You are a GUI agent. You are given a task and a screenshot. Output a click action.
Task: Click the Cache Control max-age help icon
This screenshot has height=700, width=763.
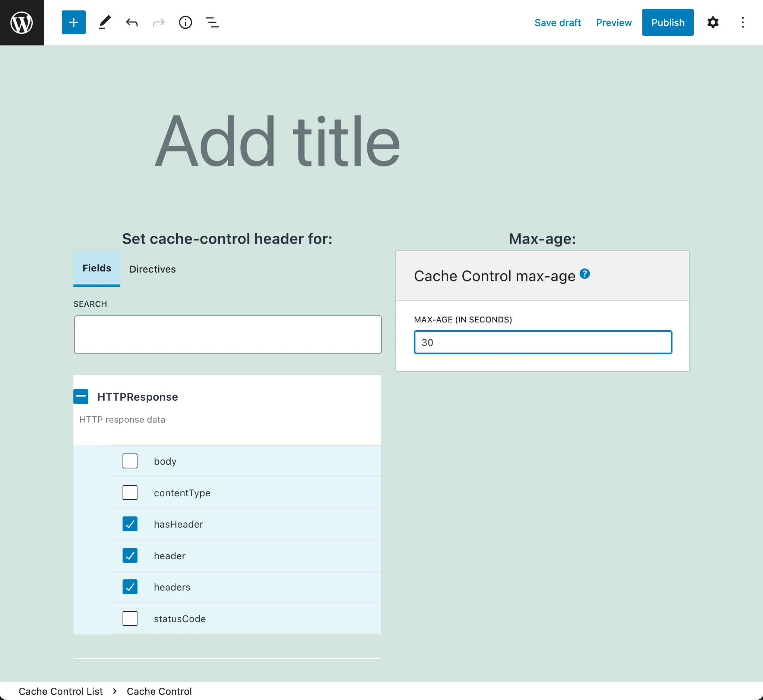585,274
